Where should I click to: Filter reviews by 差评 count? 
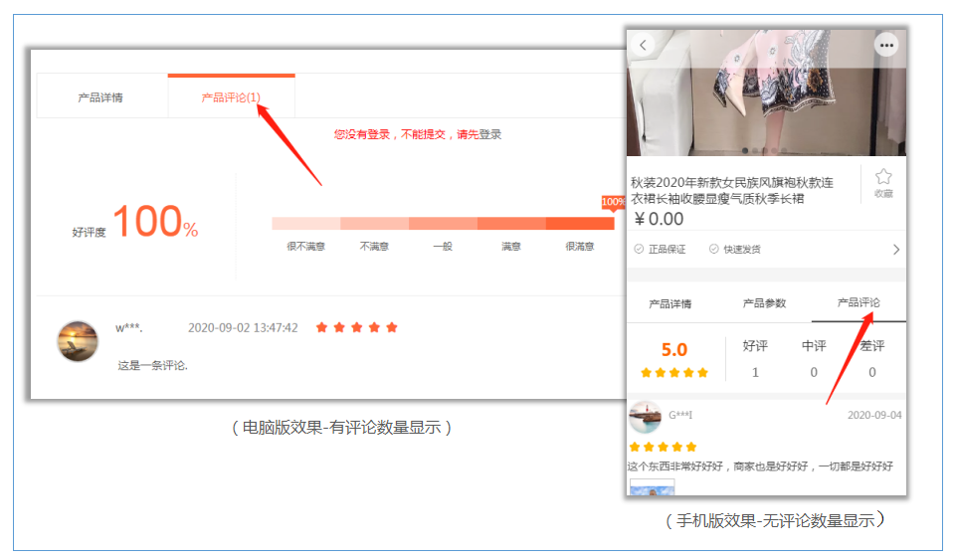click(872, 359)
